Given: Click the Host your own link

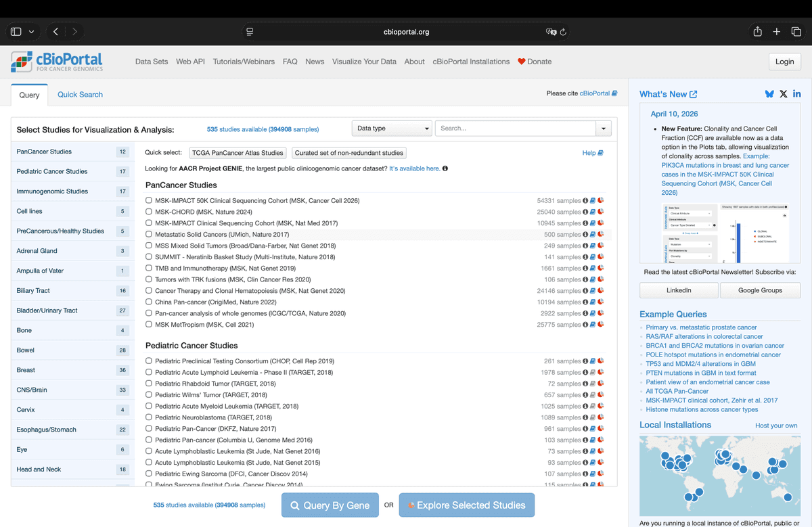Looking at the screenshot, I should pos(776,426).
